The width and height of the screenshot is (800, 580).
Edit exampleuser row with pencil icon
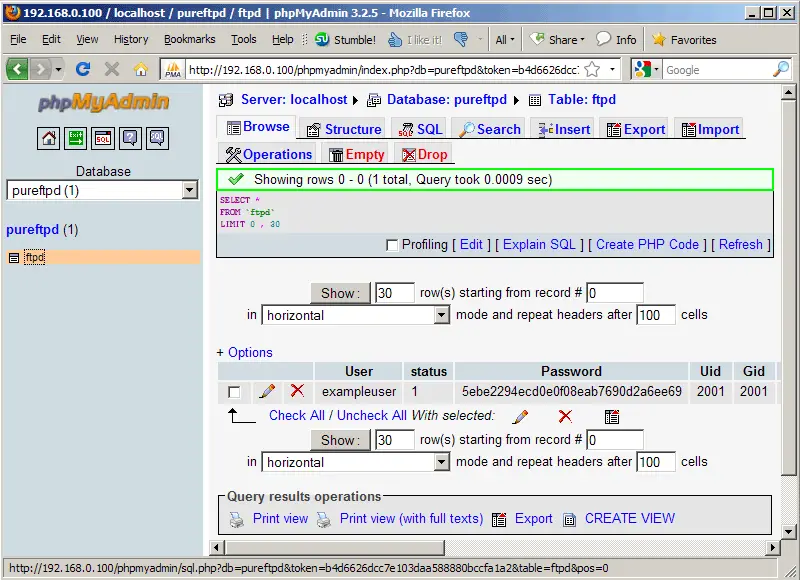pyautogui.click(x=267, y=391)
